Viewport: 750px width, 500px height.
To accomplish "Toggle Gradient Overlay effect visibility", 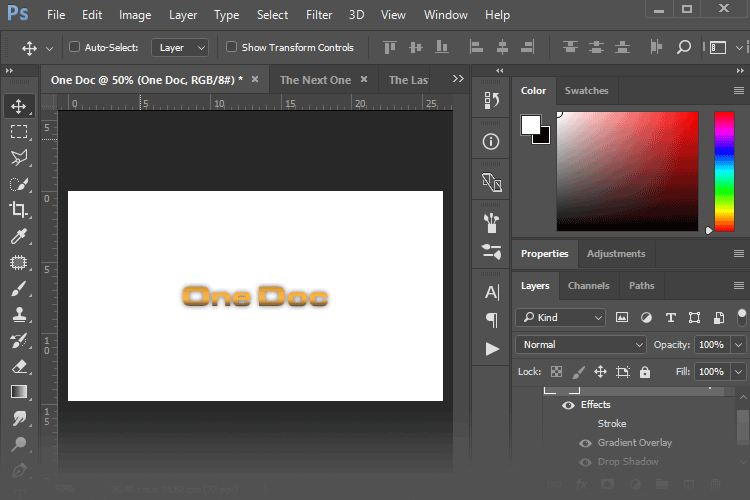I will pos(585,443).
